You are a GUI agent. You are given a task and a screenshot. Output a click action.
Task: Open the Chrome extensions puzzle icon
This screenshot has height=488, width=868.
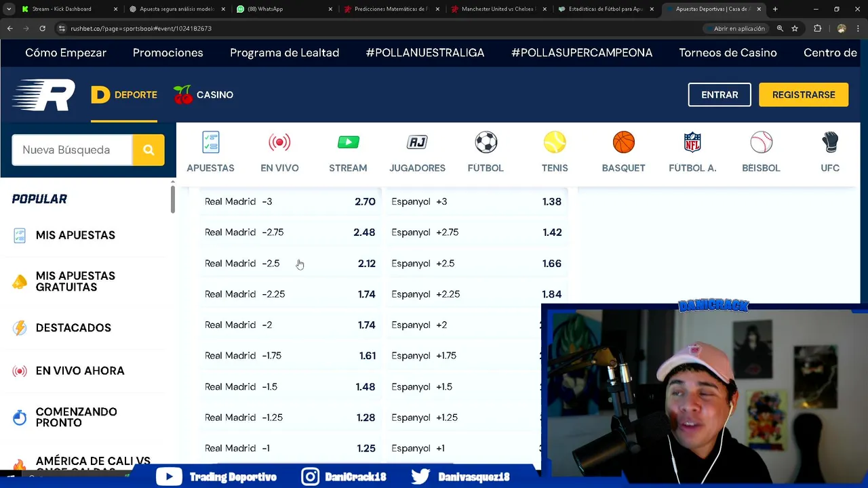(x=817, y=28)
